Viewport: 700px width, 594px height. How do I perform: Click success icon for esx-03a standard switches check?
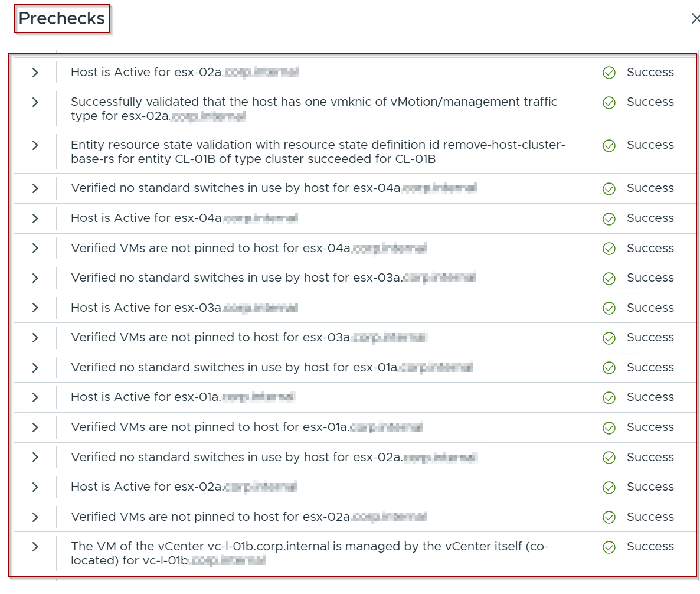click(x=609, y=278)
